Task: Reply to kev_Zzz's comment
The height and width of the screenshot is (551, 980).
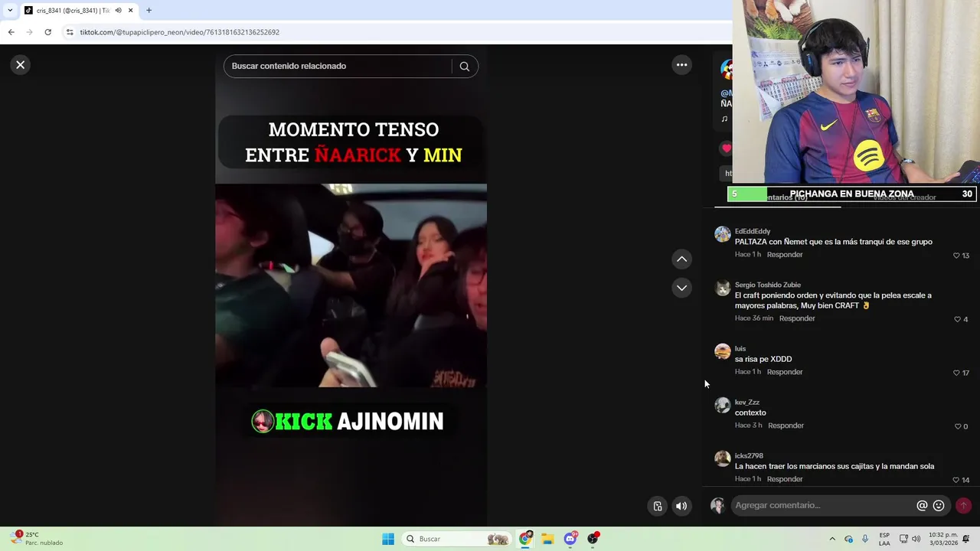Action: coord(786,425)
